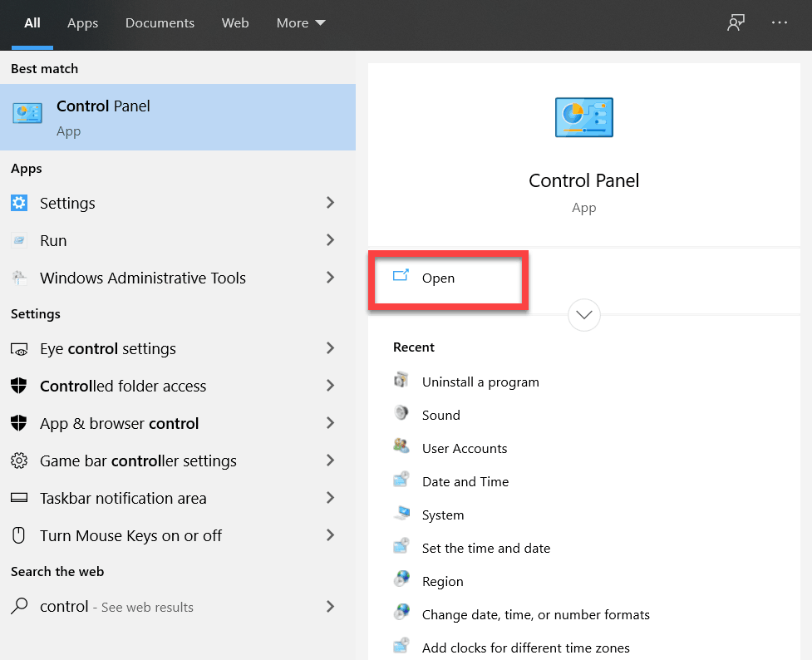Click the Controlled folder access shield icon
The height and width of the screenshot is (660, 812).
pyautogui.click(x=19, y=386)
